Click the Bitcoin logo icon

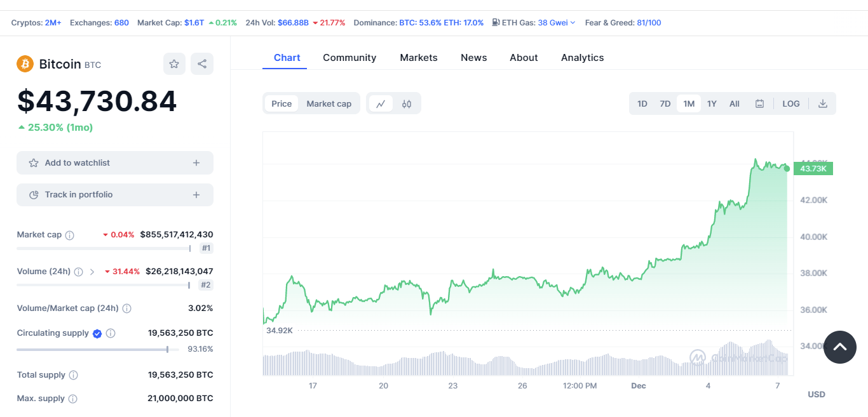point(25,64)
